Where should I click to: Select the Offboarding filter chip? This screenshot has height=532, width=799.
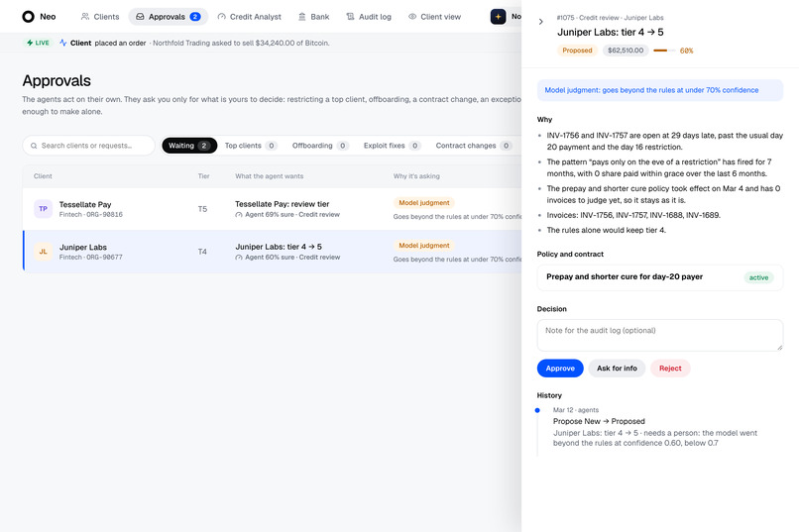[320, 146]
